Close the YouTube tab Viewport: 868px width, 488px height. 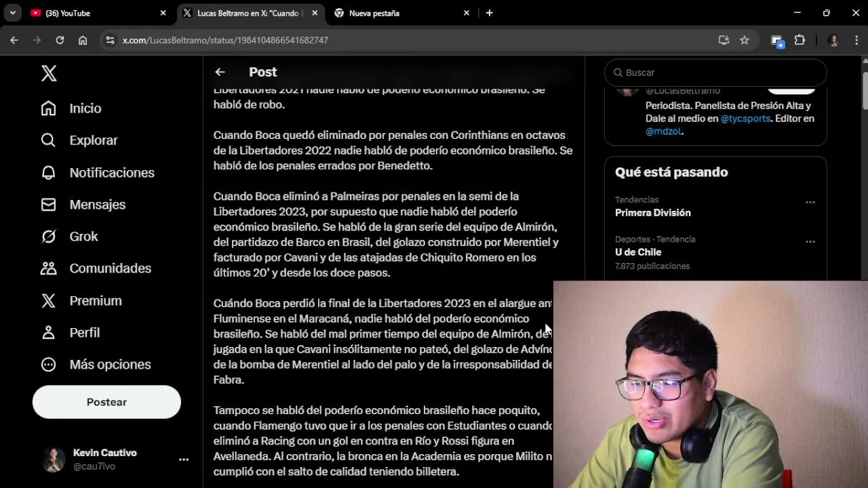pyautogui.click(x=163, y=13)
